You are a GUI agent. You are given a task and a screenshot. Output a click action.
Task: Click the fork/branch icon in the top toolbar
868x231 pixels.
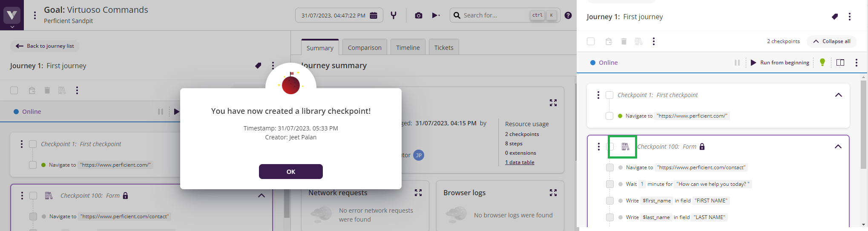[394, 15]
